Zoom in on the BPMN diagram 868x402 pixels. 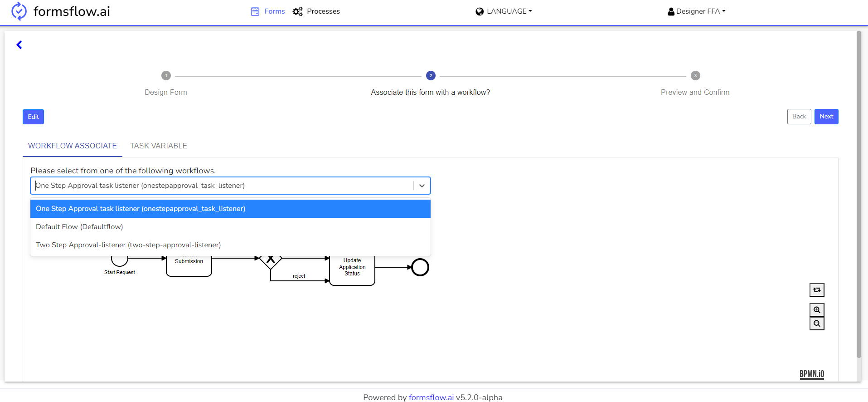(x=817, y=310)
